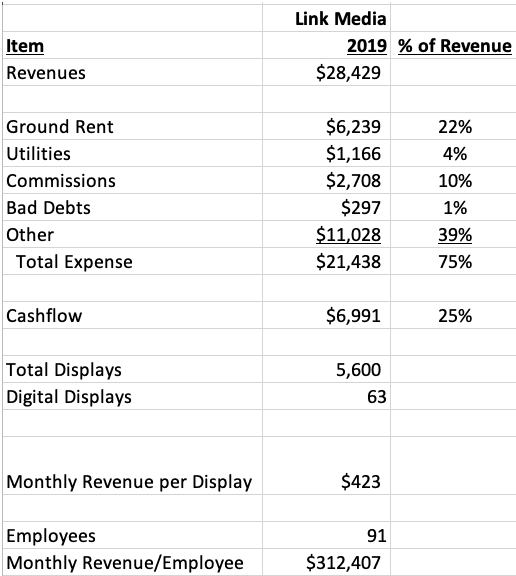
Task: Select the Revenues value cell $28,429
Action: [x=326, y=72]
